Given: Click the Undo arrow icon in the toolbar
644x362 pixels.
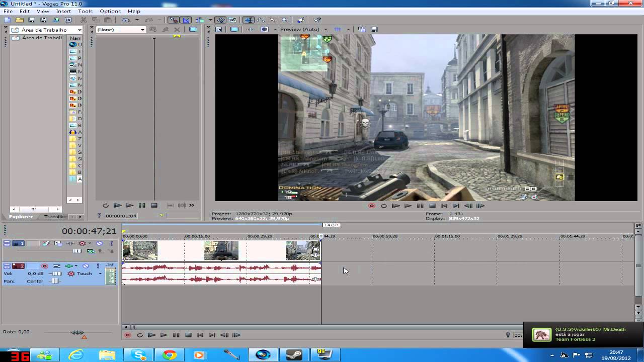Looking at the screenshot, I should click(x=125, y=20).
